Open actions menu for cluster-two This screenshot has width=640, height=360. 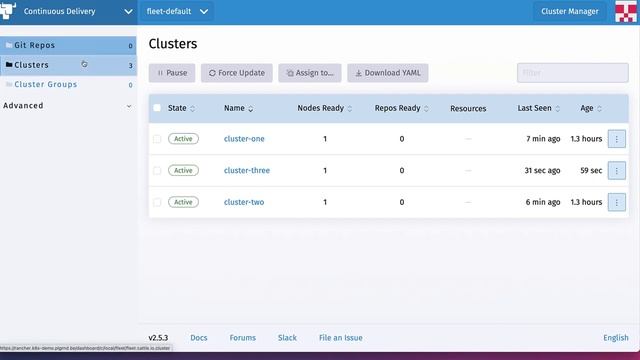pyautogui.click(x=616, y=202)
